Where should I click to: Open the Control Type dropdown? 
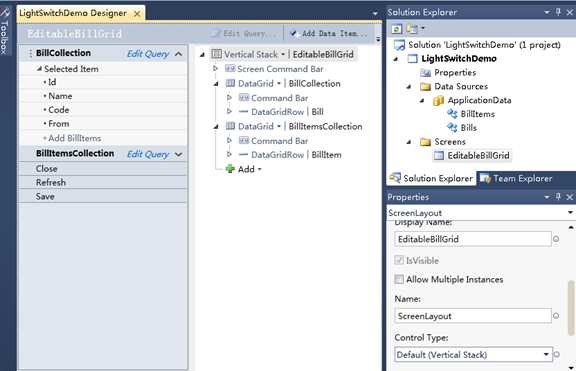click(474, 354)
